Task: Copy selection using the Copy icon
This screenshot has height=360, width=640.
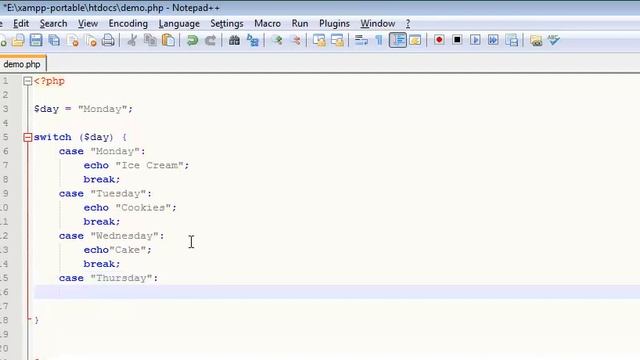Action: [150, 40]
